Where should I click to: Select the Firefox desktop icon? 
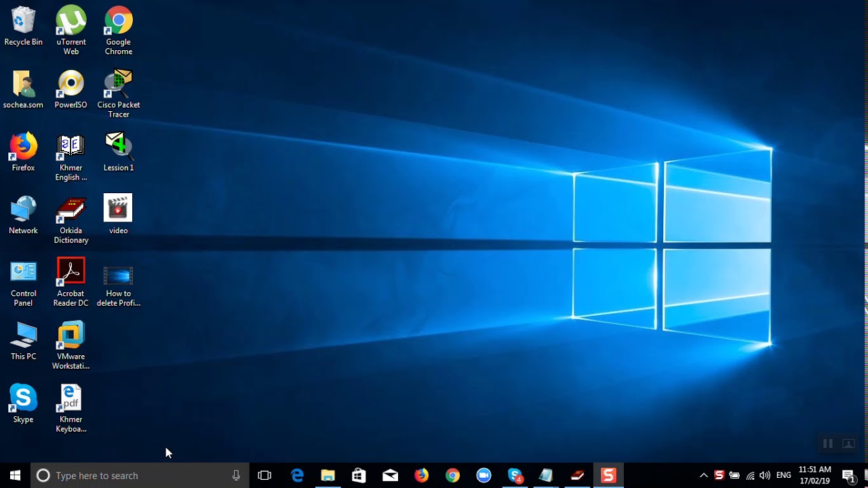pyautogui.click(x=23, y=152)
